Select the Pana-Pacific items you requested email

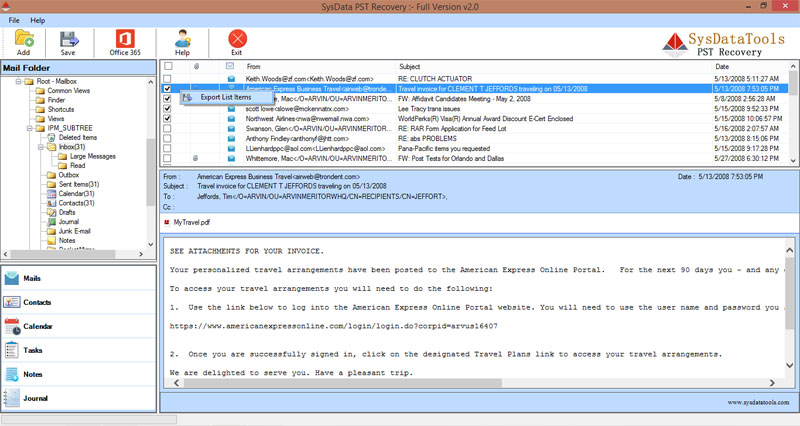[474, 148]
